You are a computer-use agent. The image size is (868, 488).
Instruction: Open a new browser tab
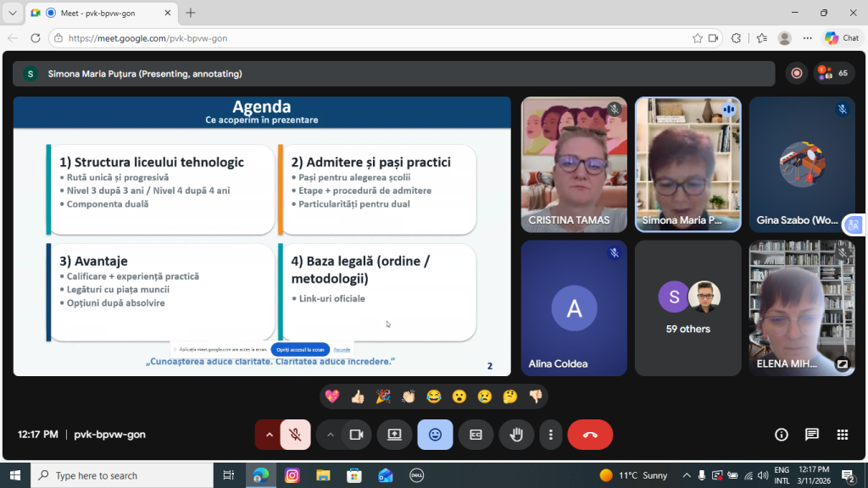[191, 13]
